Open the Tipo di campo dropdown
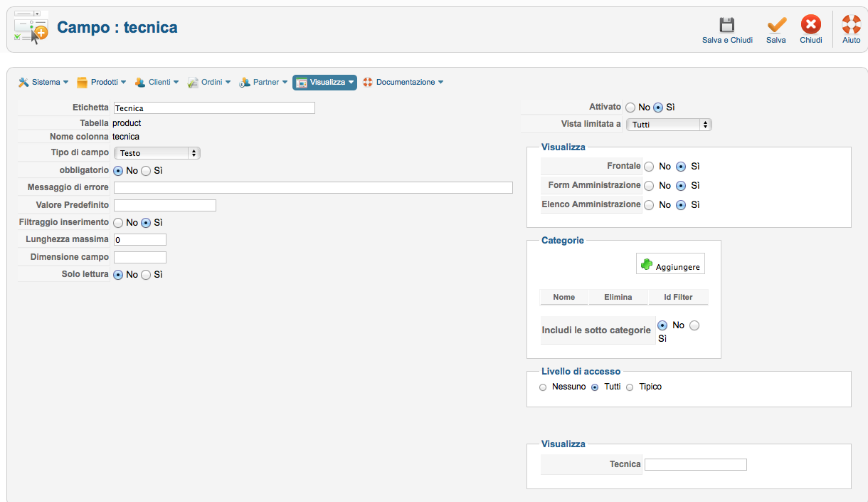868x502 pixels. pos(157,153)
